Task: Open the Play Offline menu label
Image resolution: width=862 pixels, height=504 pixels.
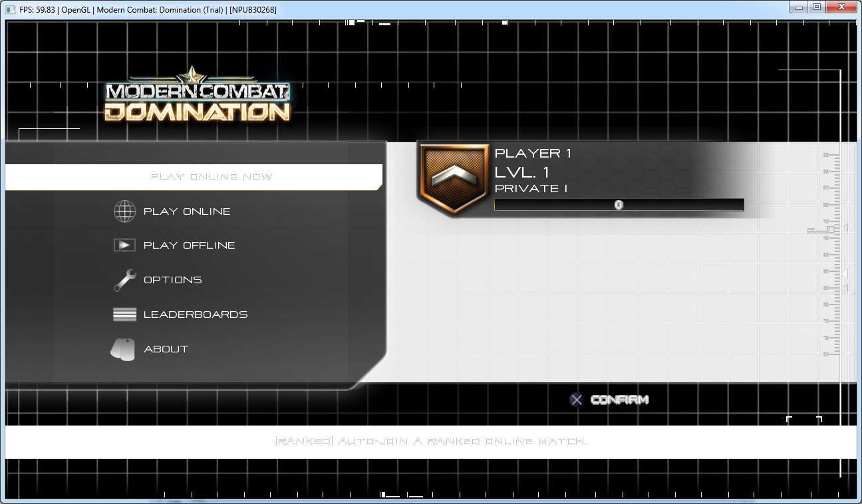Action: (189, 245)
